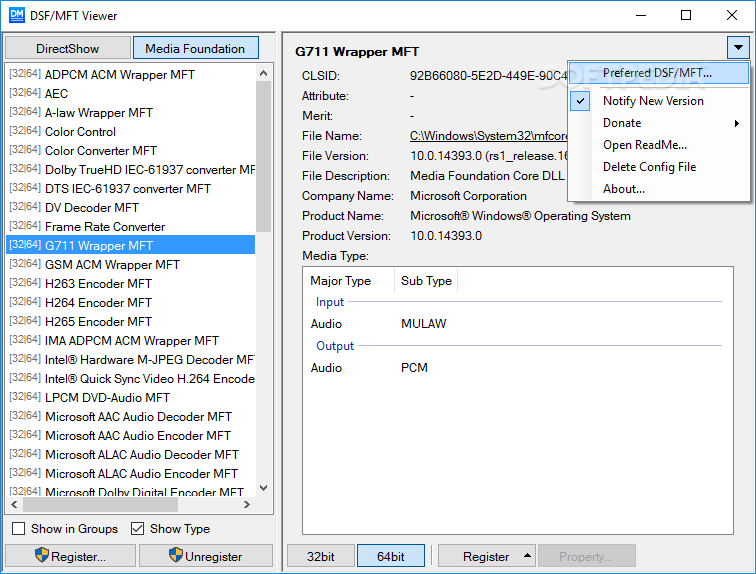The image size is (756, 574).
Task: Select the 64bit toggle button
Action: (x=391, y=556)
